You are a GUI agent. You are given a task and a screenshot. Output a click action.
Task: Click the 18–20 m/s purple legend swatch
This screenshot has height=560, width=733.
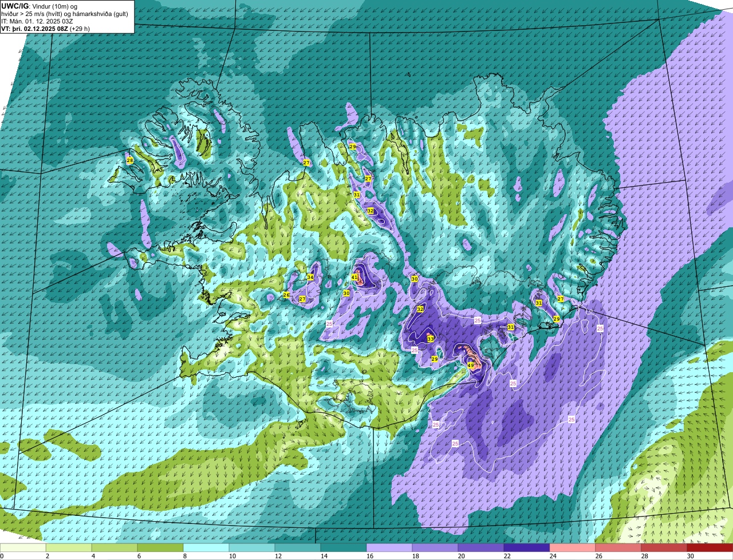click(x=435, y=547)
